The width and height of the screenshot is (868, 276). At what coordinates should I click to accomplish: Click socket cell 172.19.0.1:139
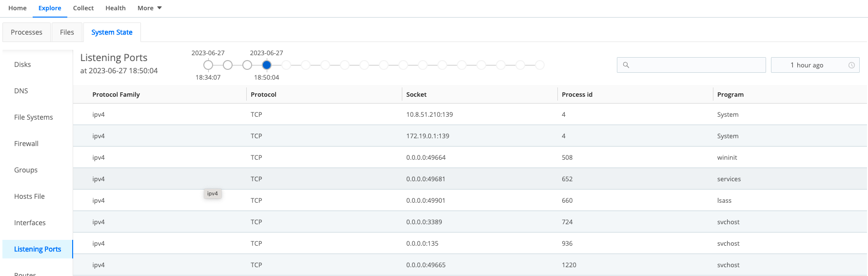click(x=428, y=136)
